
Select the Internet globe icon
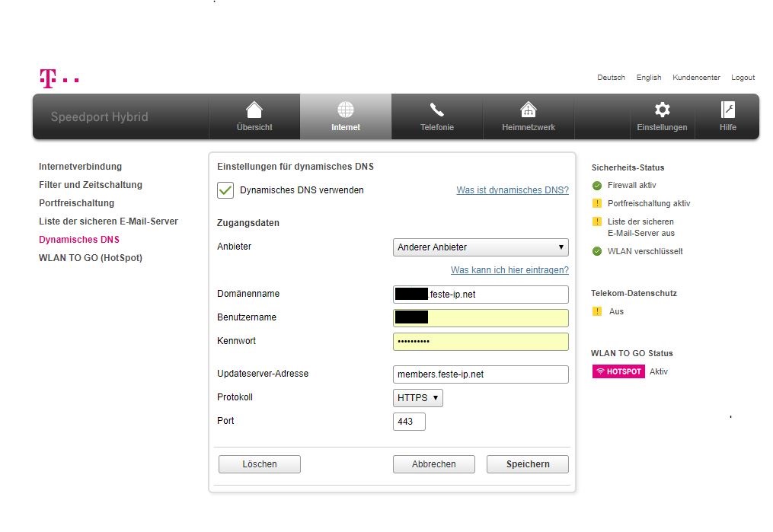[x=346, y=110]
